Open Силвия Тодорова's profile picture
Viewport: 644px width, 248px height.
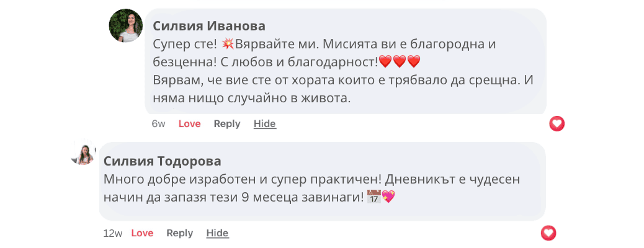[x=84, y=154]
